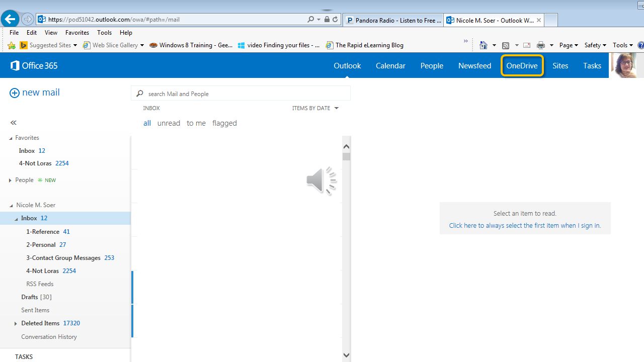The width and height of the screenshot is (644, 362).
Task: Click the security lock icon in address bar
Action: (x=327, y=20)
